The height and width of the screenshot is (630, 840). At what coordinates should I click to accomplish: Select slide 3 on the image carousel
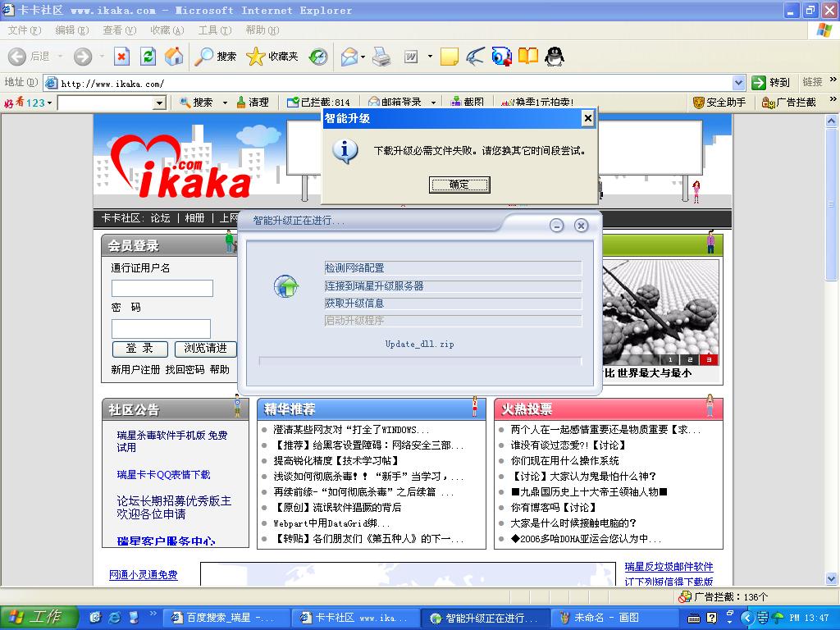pyautogui.click(x=708, y=360)
